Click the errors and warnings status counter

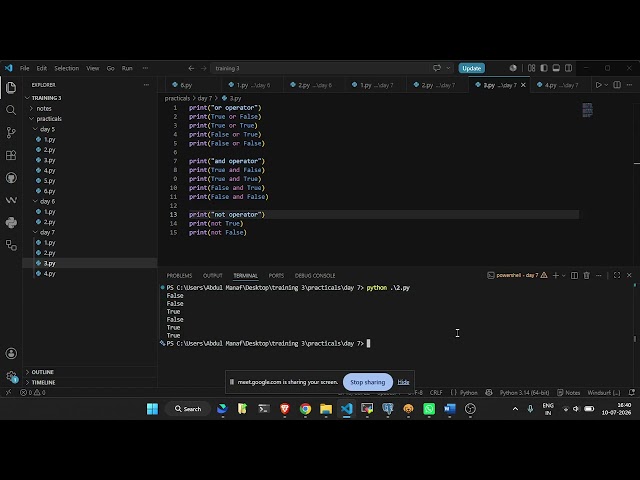click(33, 393)
